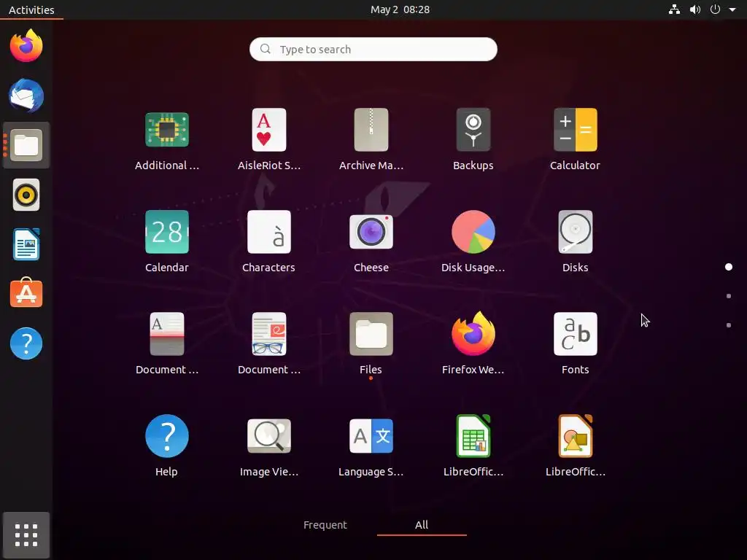Toggle the Show Applications grid button
747x560 pixels.
pos(26,534)
